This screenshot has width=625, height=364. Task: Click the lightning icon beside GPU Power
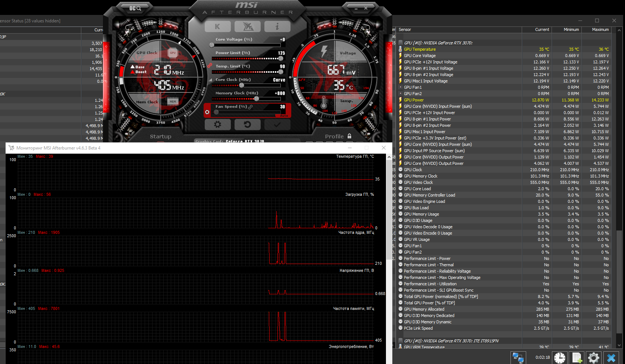401,100
